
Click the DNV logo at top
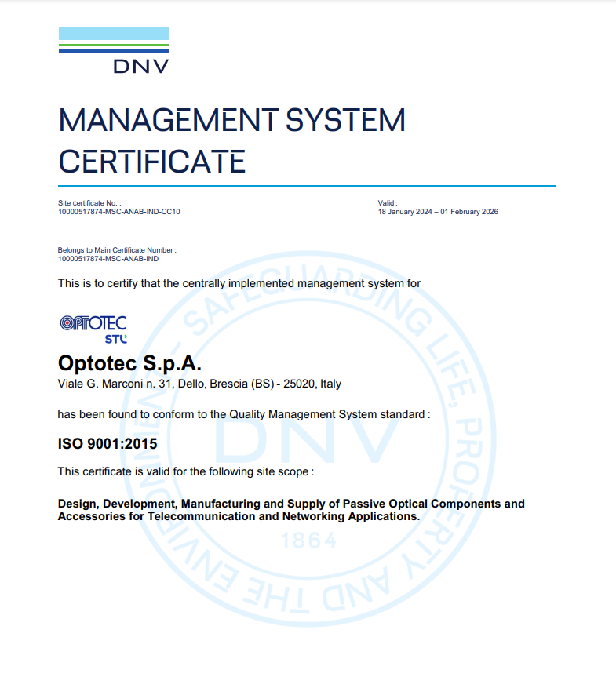(114, 50)
